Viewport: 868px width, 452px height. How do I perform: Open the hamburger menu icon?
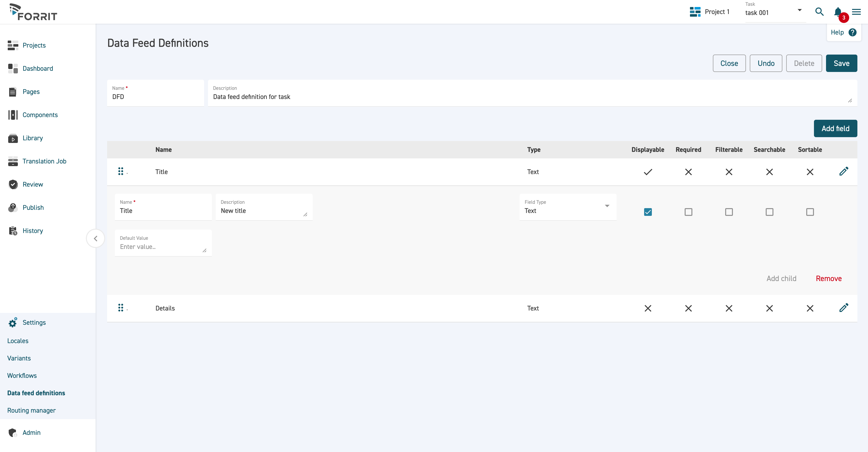[856, 12]
